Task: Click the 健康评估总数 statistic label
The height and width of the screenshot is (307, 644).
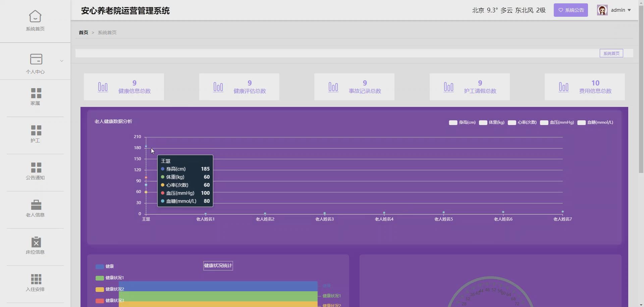Action: (250, 91)
